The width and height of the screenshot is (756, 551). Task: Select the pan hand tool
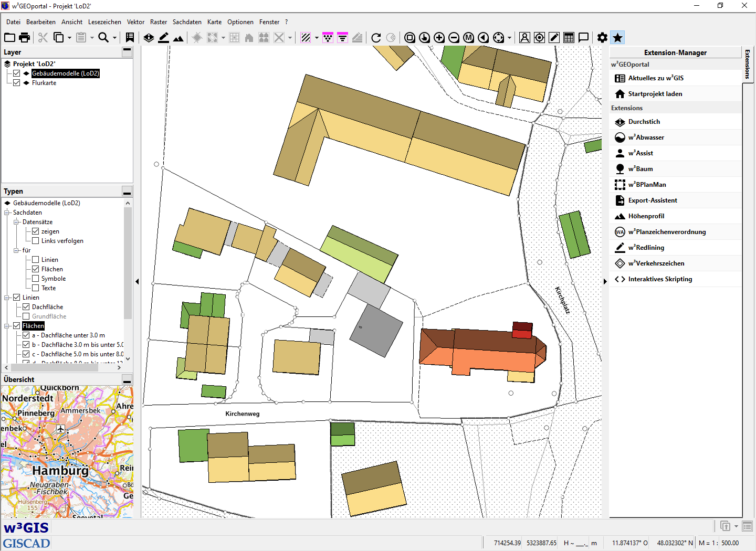[425, 37]
